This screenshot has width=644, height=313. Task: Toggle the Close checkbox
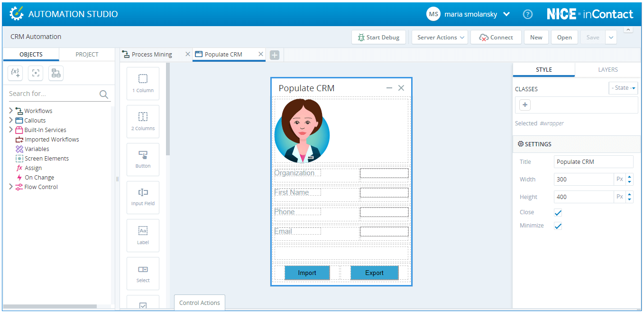(x=558, y=213)
